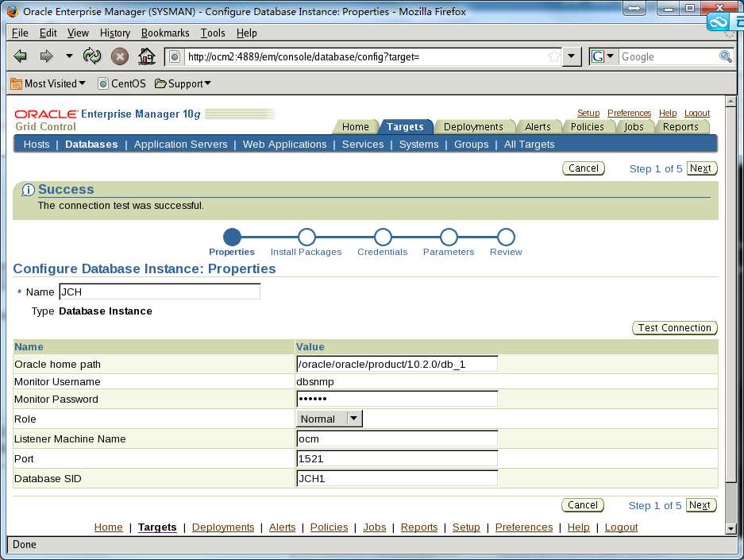Open the Services subtab

363,145
